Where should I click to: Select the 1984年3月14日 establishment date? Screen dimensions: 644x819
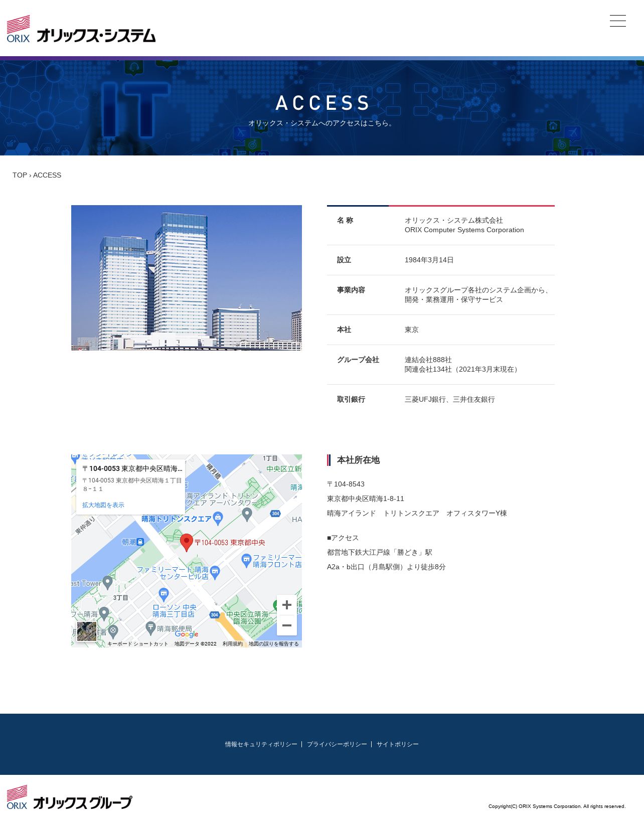tap(429, 260)
